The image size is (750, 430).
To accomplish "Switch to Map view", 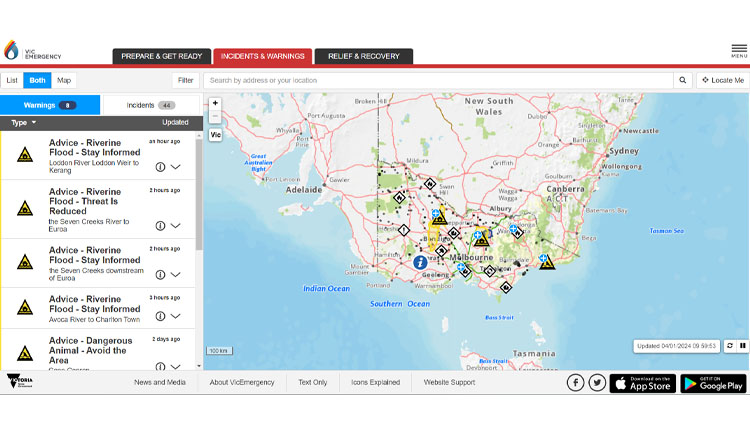I will [x=64, y=80].
